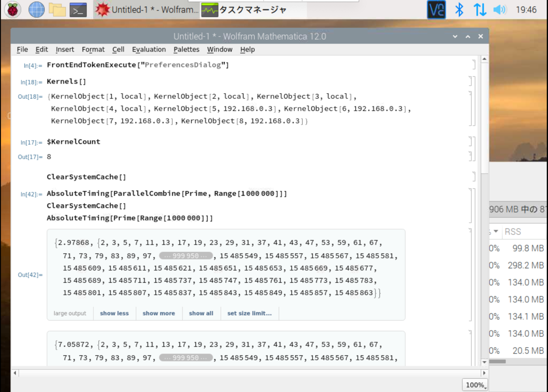Select the cell bracket of $KernelCount input
Viewport: 548px width, 392px height.
(470, 141)
